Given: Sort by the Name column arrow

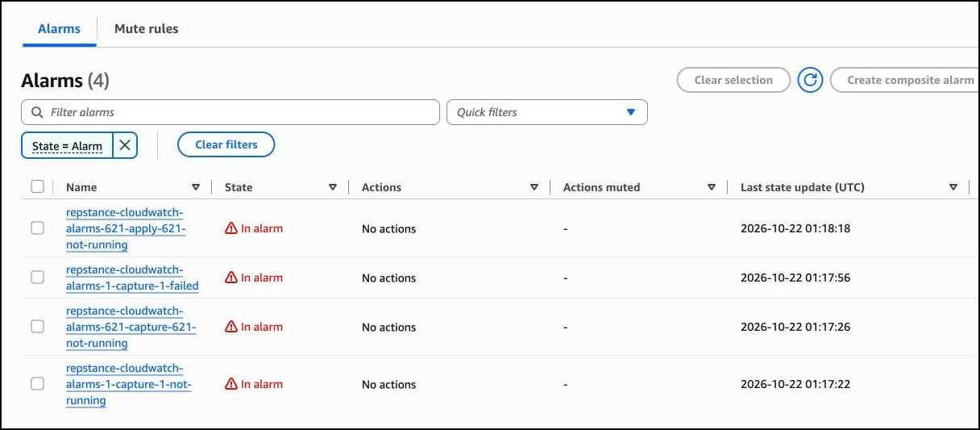Looking at the screenshot, I should [x=196, y=187].
